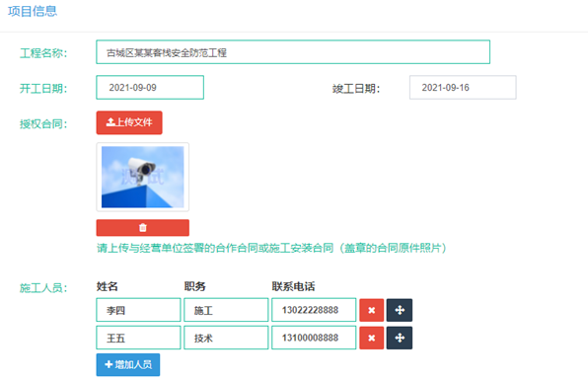Click the 竣工日期 label

pos(356,89)
